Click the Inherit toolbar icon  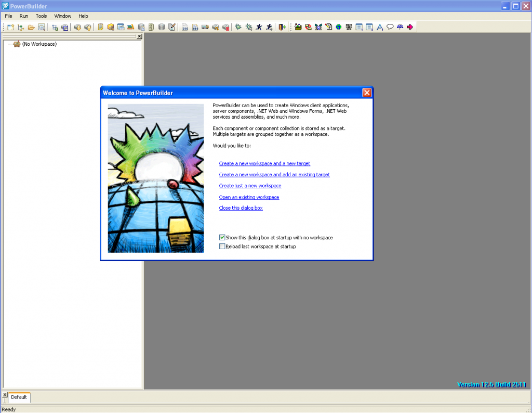coord(21,27)
